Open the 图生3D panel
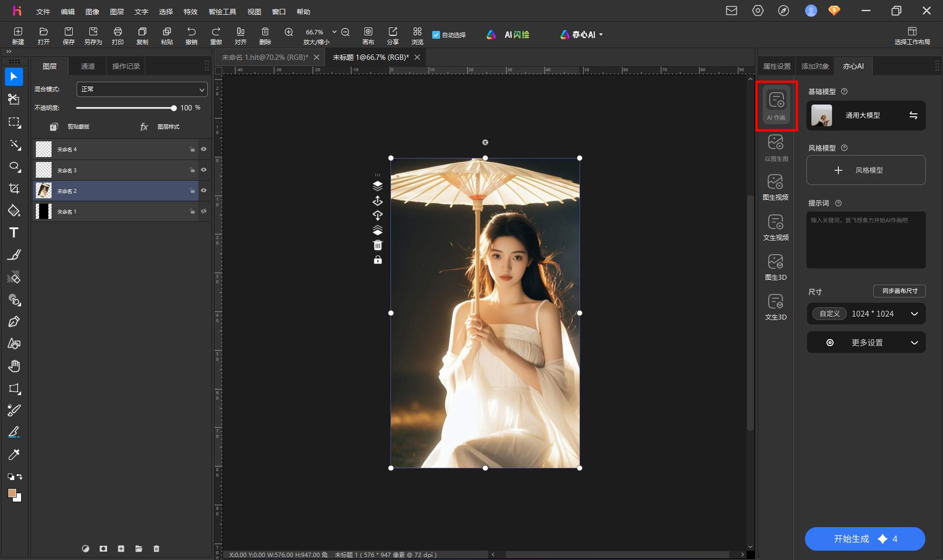This screenshot has width=943, height=560. pos(776,267)
